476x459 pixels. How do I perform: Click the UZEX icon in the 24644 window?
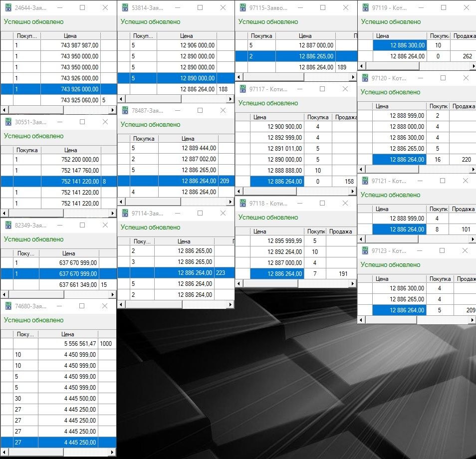[8, 8]
